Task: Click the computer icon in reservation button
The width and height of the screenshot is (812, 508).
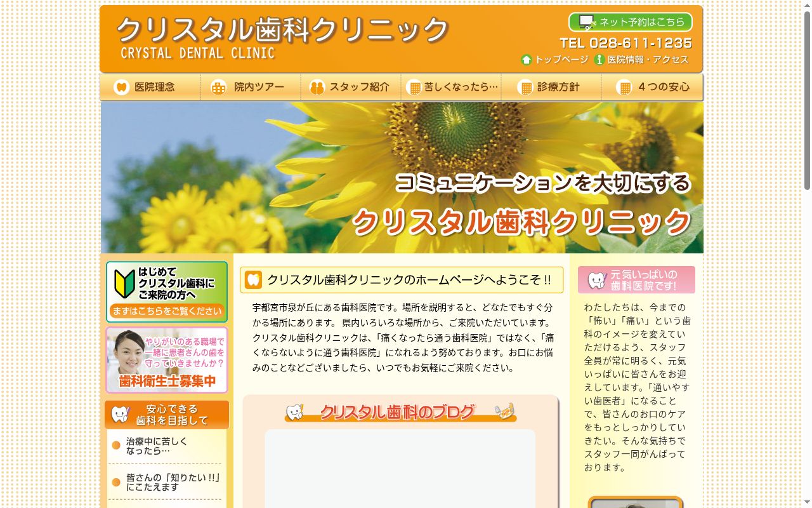Action: [587, 22]
